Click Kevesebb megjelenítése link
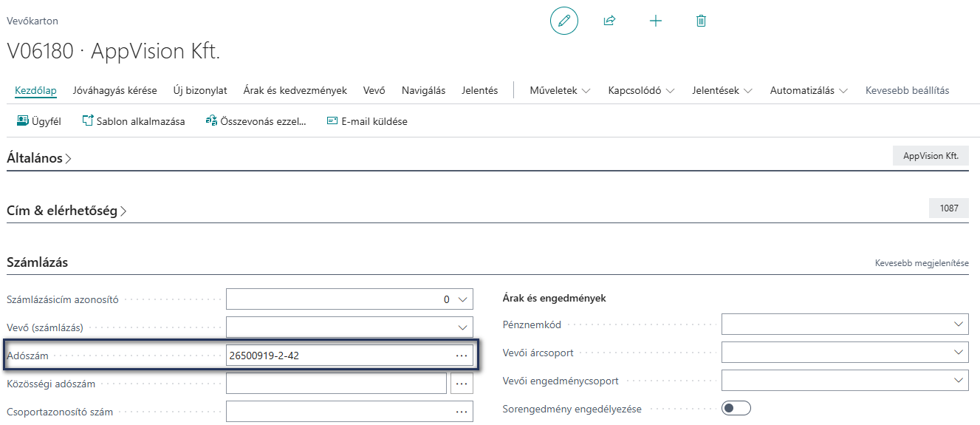 point(922,263)
